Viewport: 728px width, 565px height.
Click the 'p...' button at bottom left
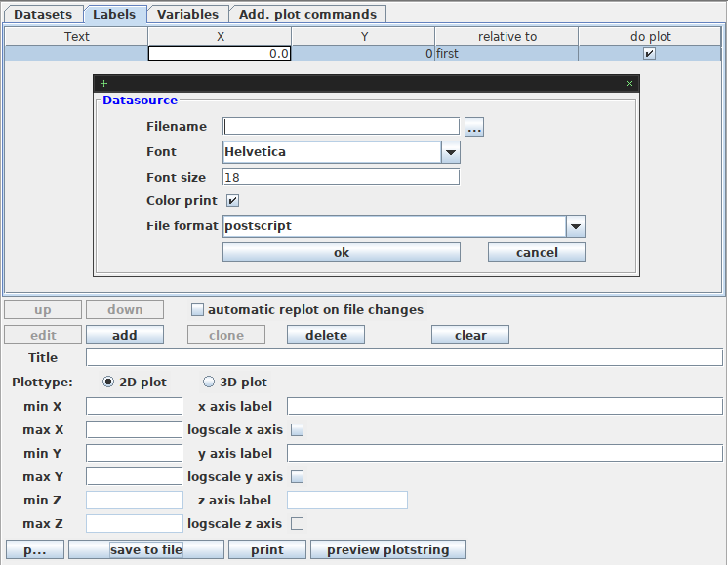coord(35,549)
